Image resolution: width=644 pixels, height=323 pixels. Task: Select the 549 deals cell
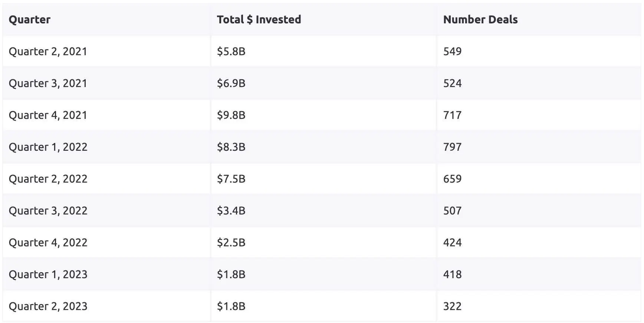pos(452,51)
